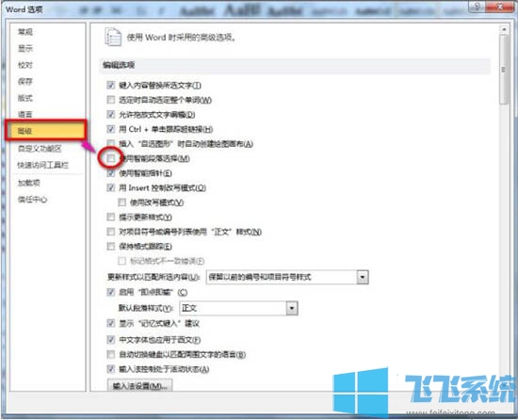518x420 pixels.
Task: Check 选定时自动选定整个单词 option
Action: tap(111, 100)
